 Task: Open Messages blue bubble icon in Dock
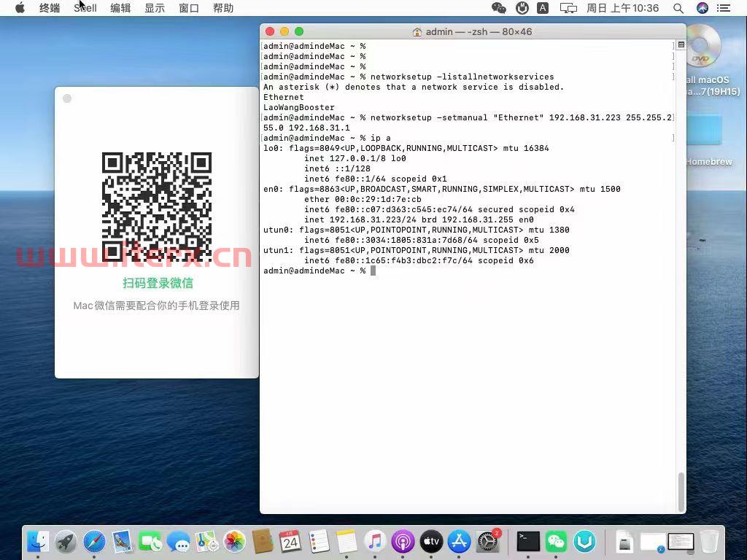pyautogui.click(x=179, y=542)
